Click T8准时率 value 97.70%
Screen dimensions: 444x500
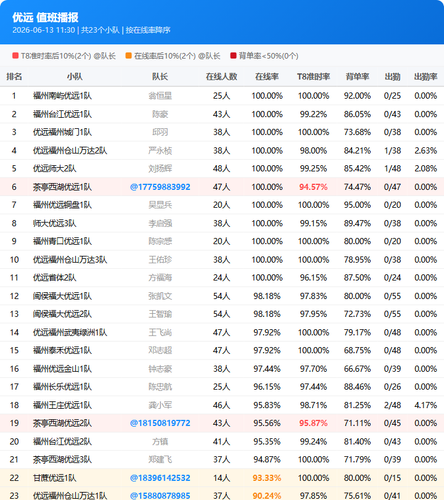pyautogui.click(x=313, y=369)
